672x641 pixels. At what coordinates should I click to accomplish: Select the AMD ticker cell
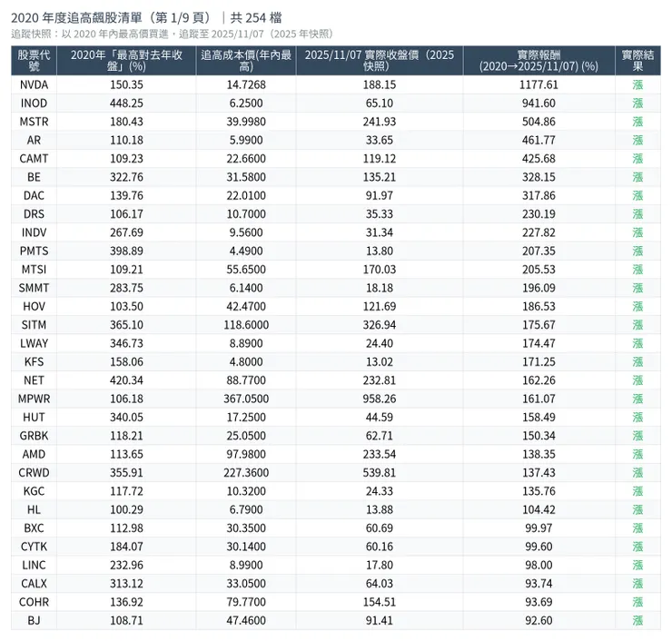tap(34, 454)
